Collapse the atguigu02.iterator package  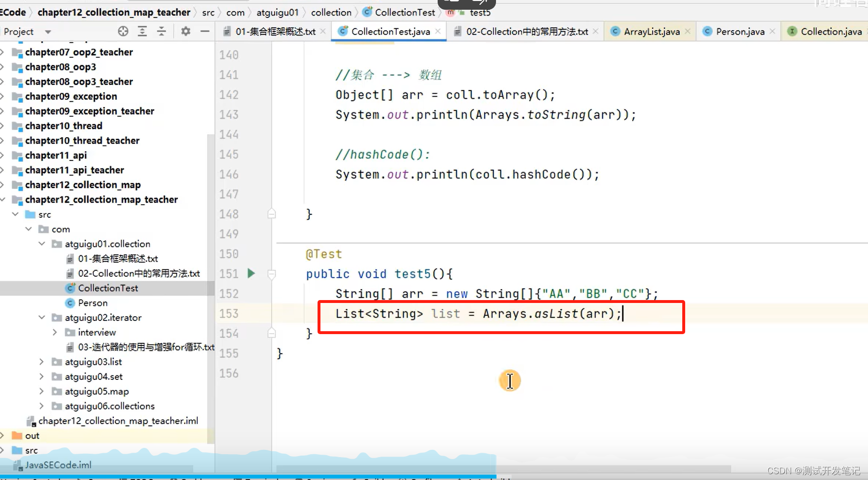click(x=42, y=317)
